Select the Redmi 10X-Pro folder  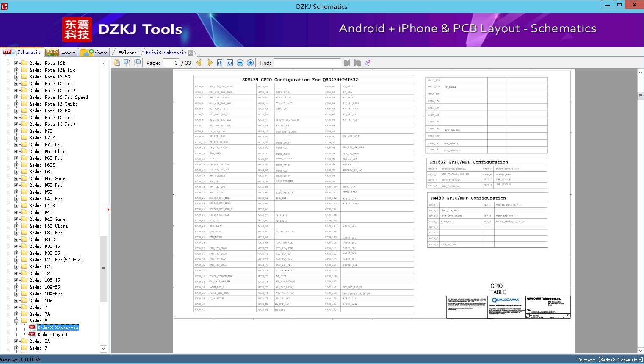coord(46,294)
